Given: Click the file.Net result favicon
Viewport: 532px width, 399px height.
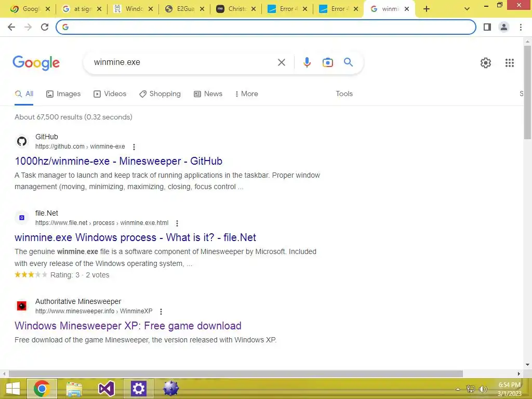Looking at the screenshot, I should point(22,218).
